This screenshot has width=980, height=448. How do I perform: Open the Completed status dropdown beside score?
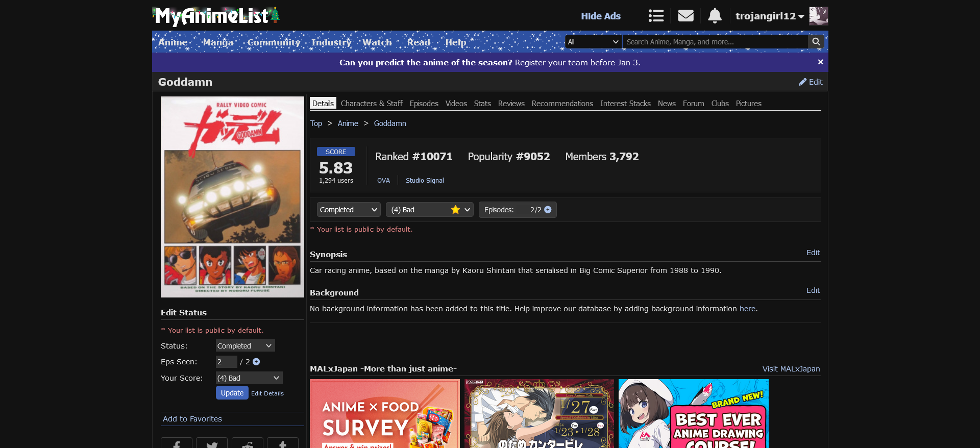pyautogui.click(x=349, y=210)
